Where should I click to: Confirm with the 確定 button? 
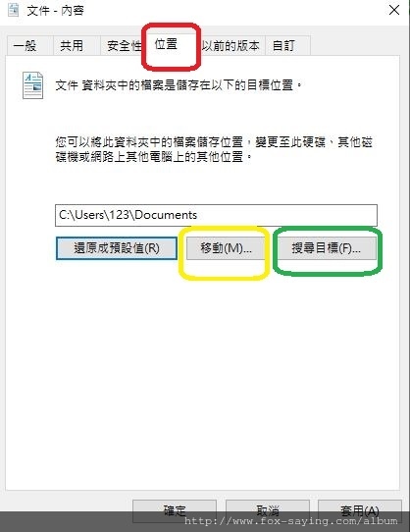(175, 510)
